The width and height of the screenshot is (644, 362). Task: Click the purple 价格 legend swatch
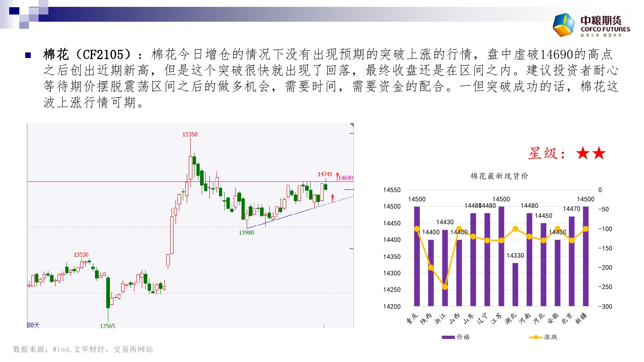448,337
